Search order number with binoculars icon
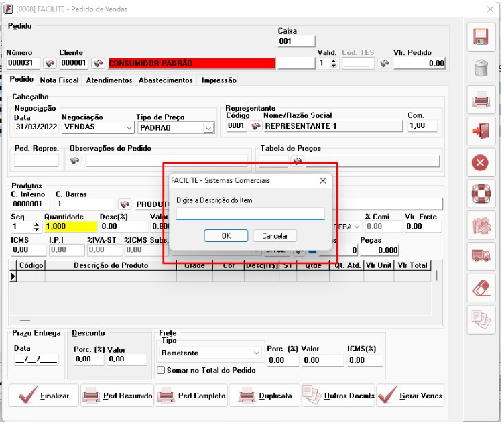This screenshot has width=504, height=425. point(50,63)
